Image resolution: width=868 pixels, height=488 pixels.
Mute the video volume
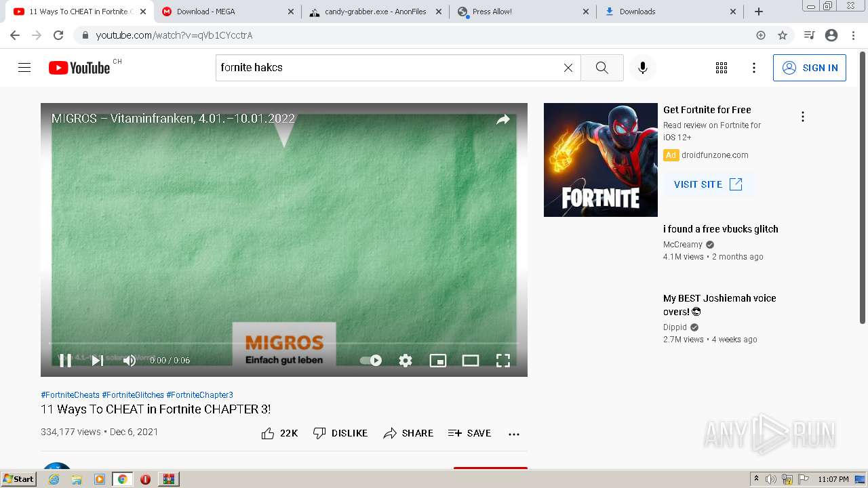click(x=130, y=361)
